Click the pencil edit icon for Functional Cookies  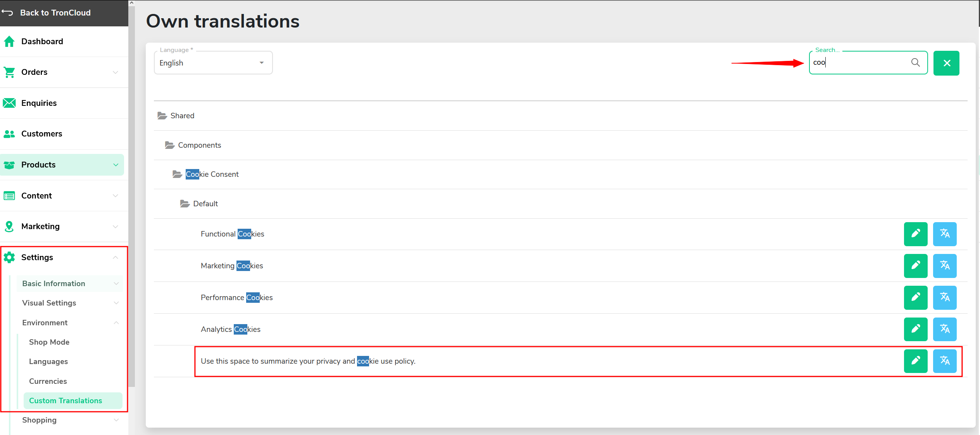[x=915, y=234]
